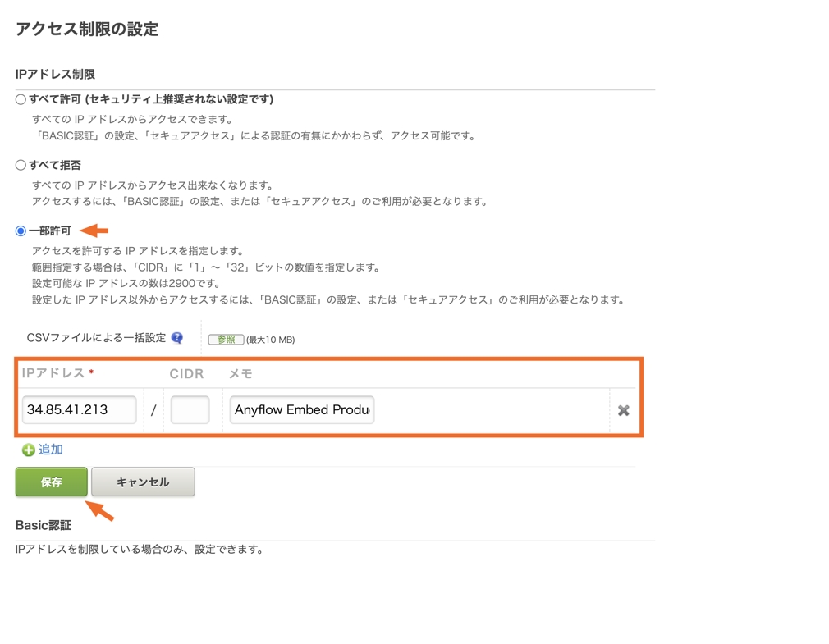The width and height of the screenshot is (829, 644).
Task: Choose the 一部許可 radio option
Action: click(x=21, y=231)
